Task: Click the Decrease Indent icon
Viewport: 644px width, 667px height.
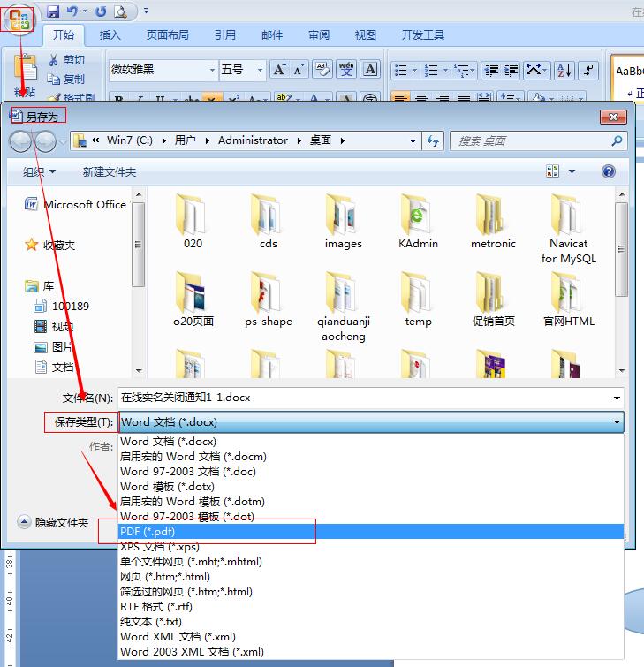Action: click(492, 70)
